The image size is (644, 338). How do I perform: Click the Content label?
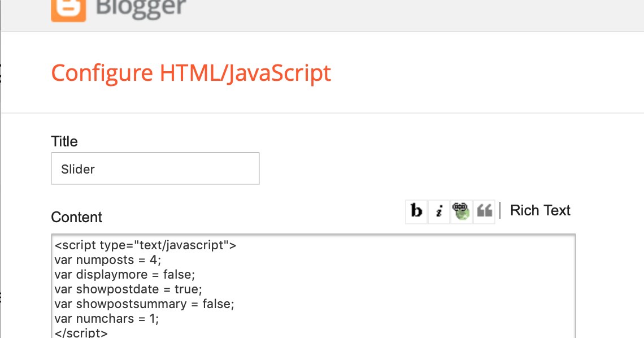coord(76,217)
